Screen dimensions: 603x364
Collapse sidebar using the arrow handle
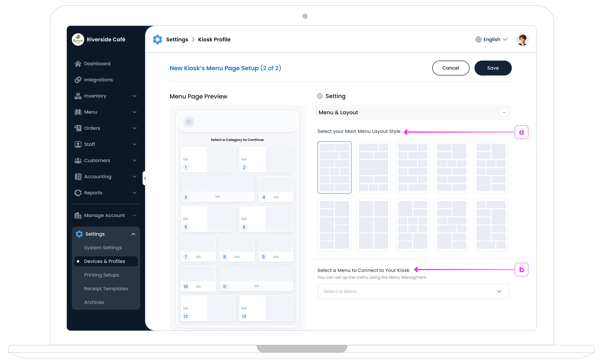145,178
